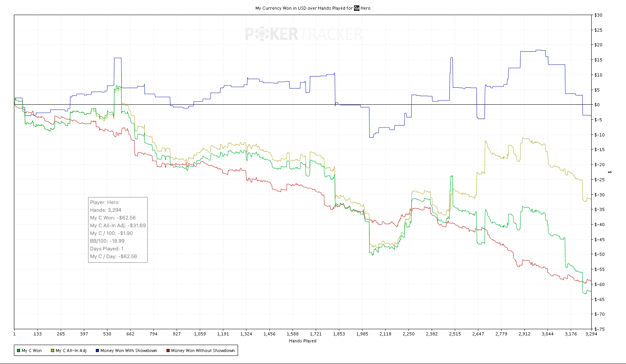Click the Hands Played x-axis label
This screenshot has width=626, height=364.
[303, 341]
